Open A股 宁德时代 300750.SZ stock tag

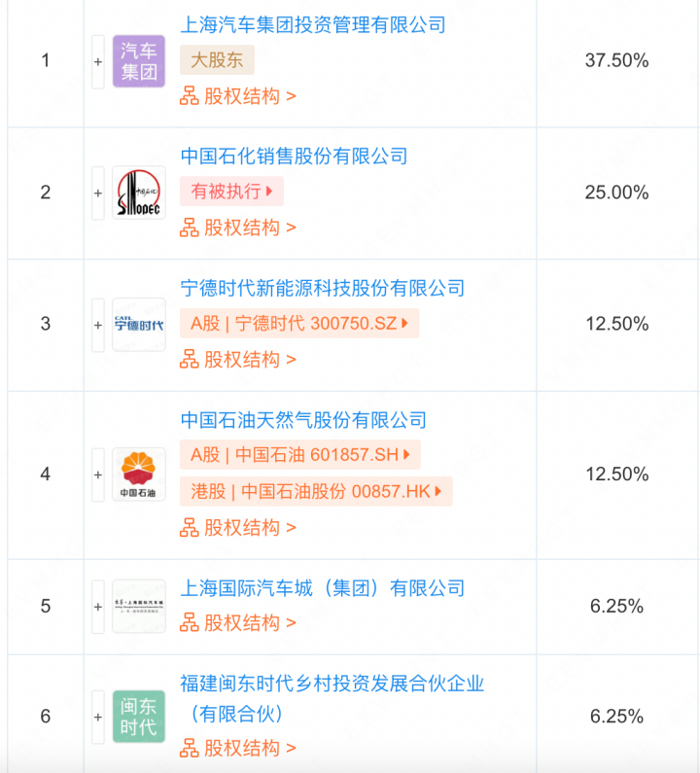click(x=298, y=324)
